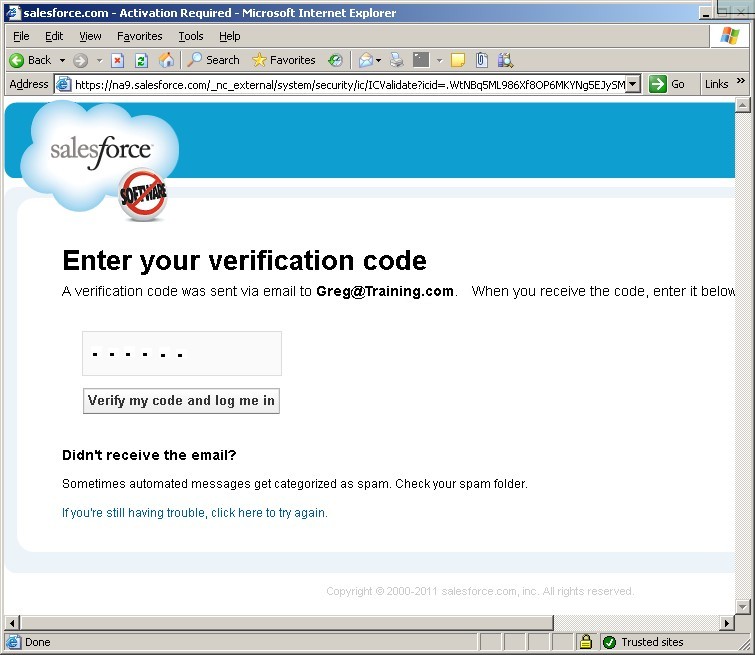The width and height of the screenshot is (755, 655).
Task: Click the SSL padlock status icon
Action: click(x=586, y=642)
